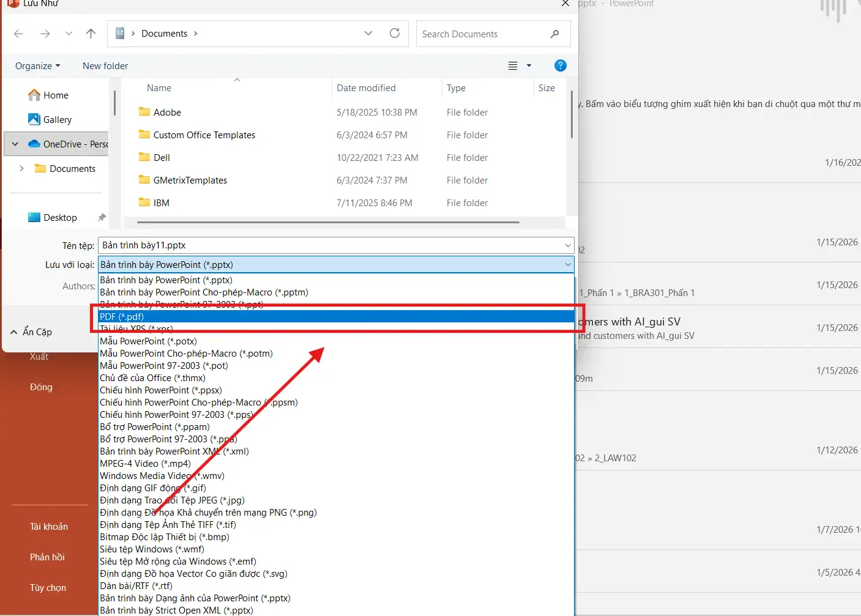Select PDF (*.pdf) file type
Image resolution: width=861 pixels, height=616 pixels.
coord(122,317)
